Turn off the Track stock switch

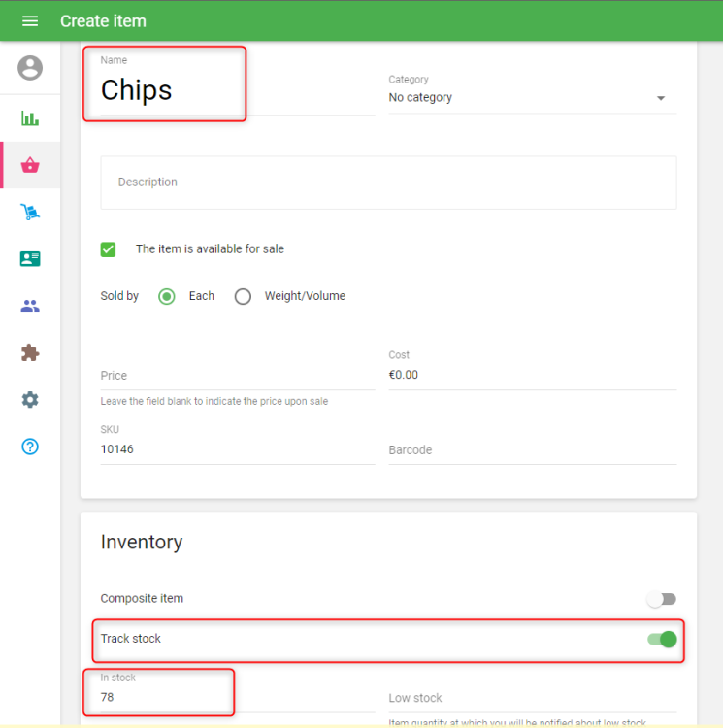pos(662,639)
